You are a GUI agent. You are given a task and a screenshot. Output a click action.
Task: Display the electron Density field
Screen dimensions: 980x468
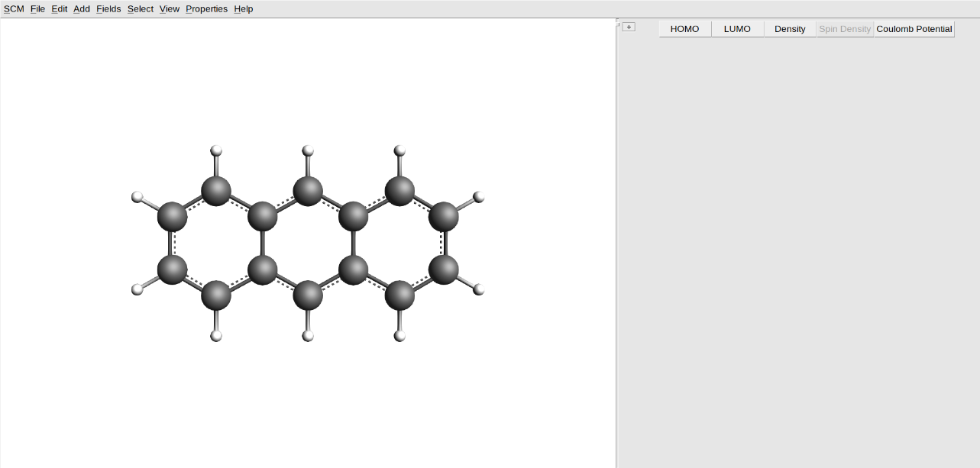coord(789,28)
